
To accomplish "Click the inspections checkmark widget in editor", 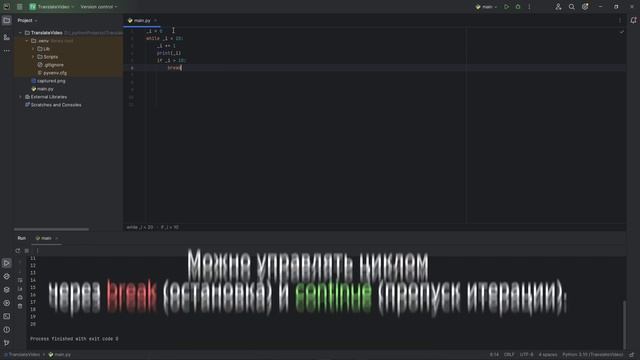I will click(x=621, y=31).
